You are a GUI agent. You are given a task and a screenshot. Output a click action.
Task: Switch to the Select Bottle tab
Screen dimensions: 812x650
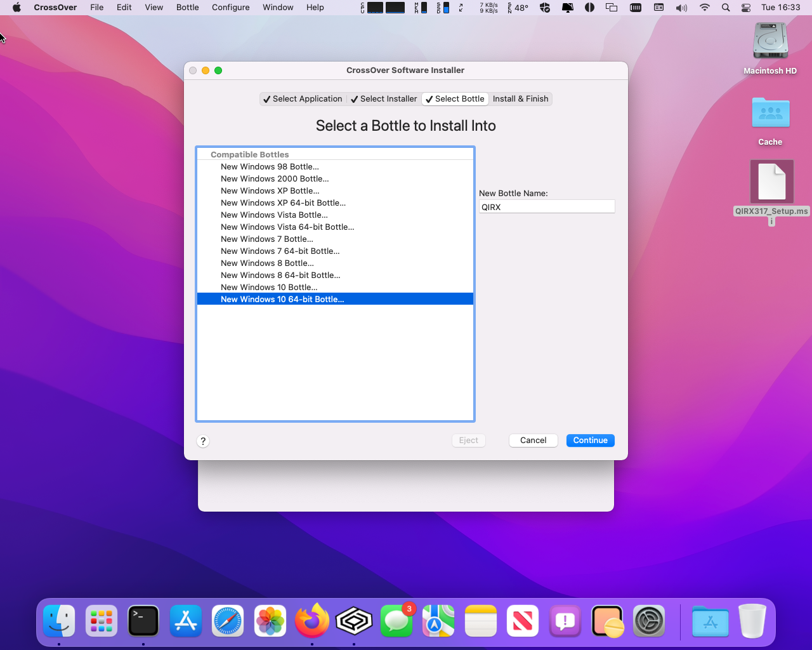click(455, 99)
